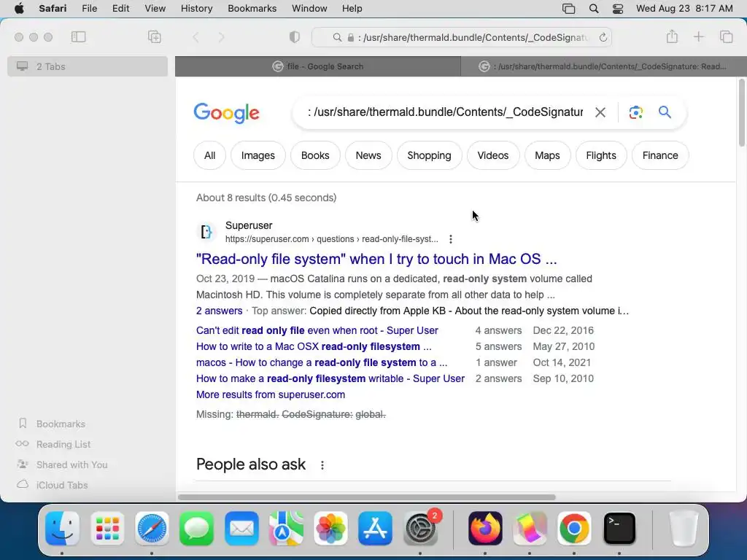Filter results by Shopping

(x=429, y=155)
